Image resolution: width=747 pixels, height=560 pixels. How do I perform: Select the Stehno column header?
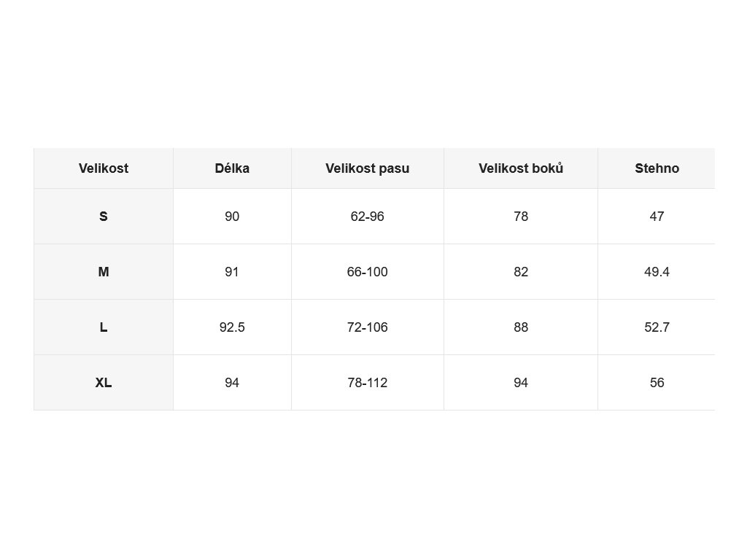pyautogui.click(x=657, y=168)
